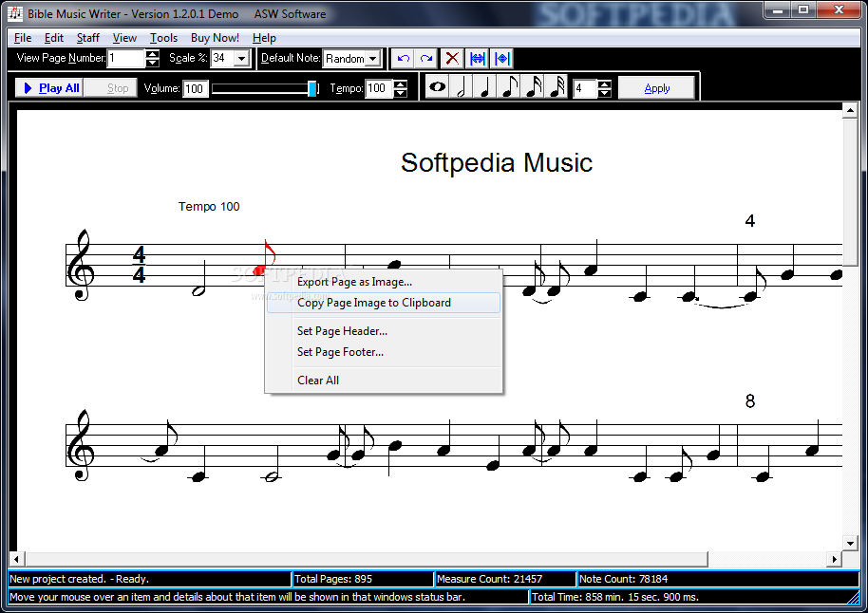Image resolution: width=868 pixels, height=613 pixels.
Task: Click the horizontal scrollbar right arrow
Action: click(x=834, y=559)
